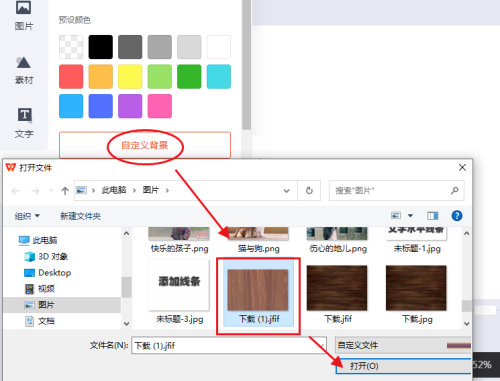The height and width of the screenshot is (381, 500).
Task: Close the 打开文件 dialog
Action: (x=462, y=167)
